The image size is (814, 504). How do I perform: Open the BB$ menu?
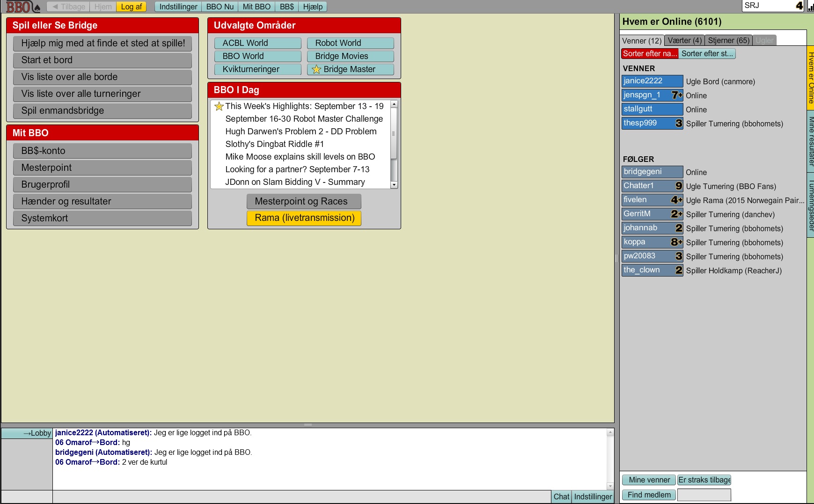pyautogui.click(x=287, y=7)
